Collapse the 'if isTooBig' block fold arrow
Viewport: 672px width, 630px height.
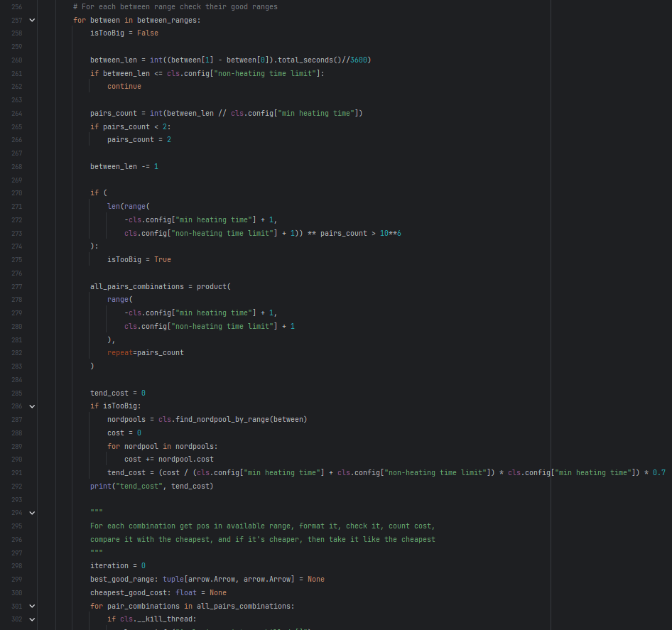point(32,406)
